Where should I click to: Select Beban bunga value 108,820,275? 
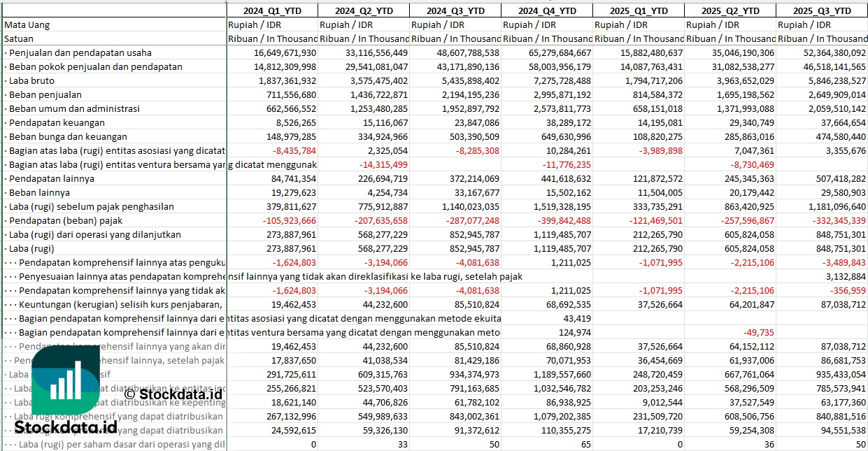[657, 136]
